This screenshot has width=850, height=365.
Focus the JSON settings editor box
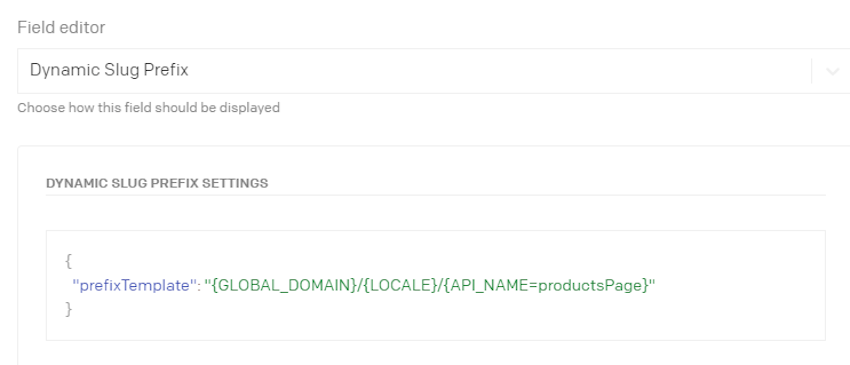coord(436,285)
